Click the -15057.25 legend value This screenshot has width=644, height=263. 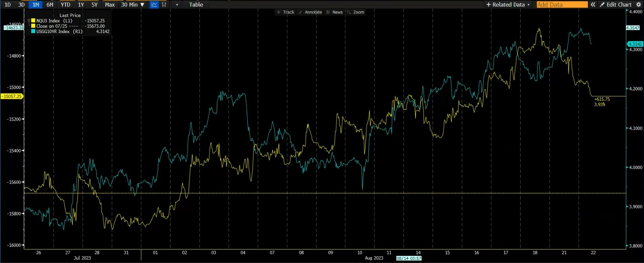click(x=95, y=21)
